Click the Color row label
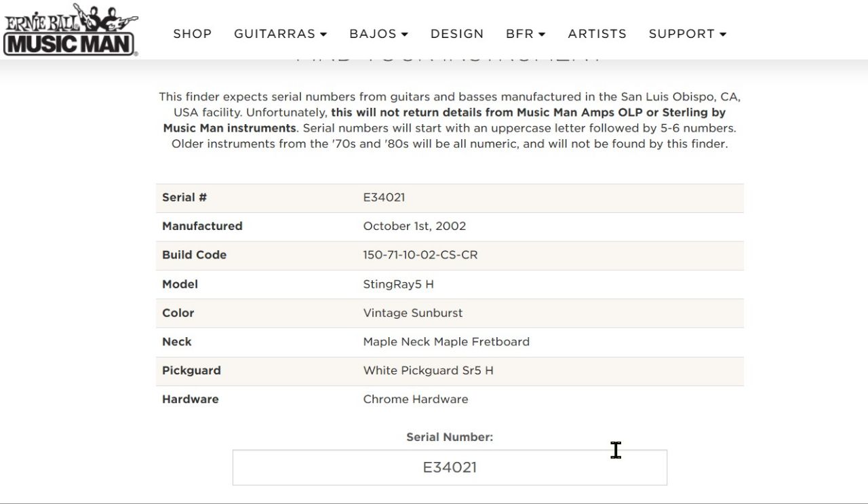Viewport: 868px width, 504px height. (178, 313)
